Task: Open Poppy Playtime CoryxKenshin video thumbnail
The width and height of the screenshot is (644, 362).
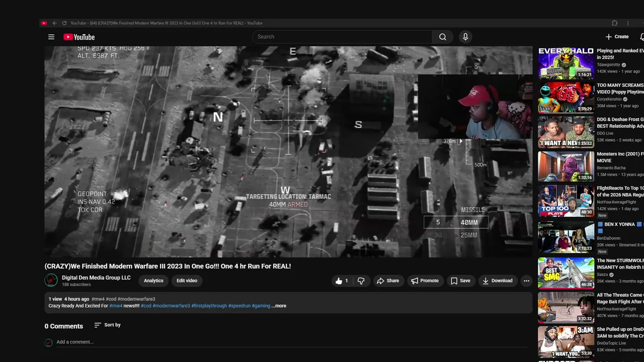Action: click(566, 98)
